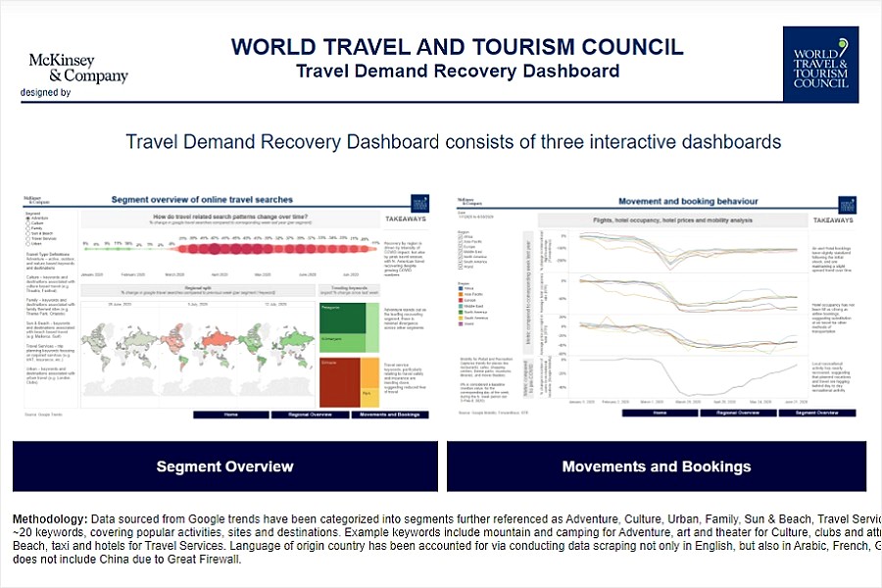
Task: Click the orange trending keywords treemap tile
Action: click(x=369, y=373)
